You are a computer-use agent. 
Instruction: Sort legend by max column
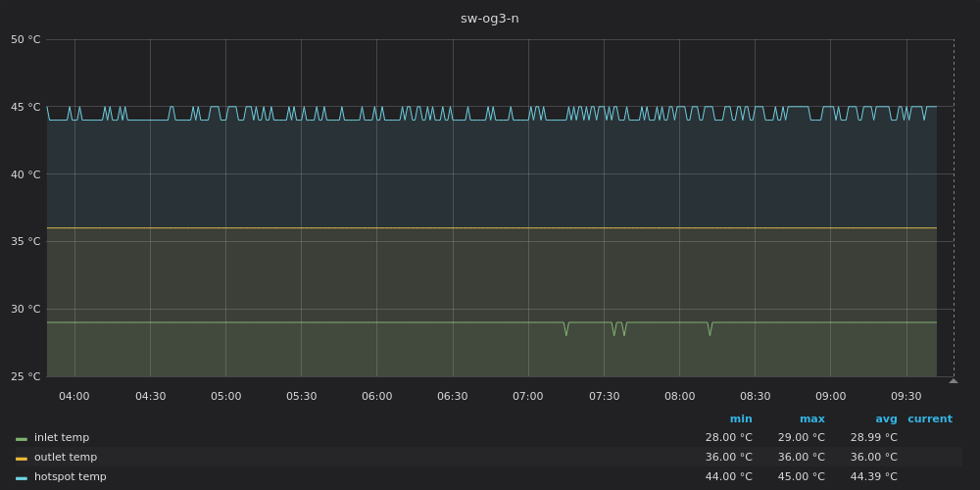click(811, 419)
